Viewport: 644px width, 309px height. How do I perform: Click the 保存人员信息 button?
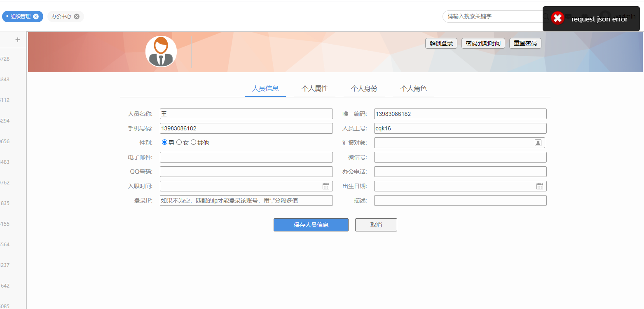[x=311, y=225]
